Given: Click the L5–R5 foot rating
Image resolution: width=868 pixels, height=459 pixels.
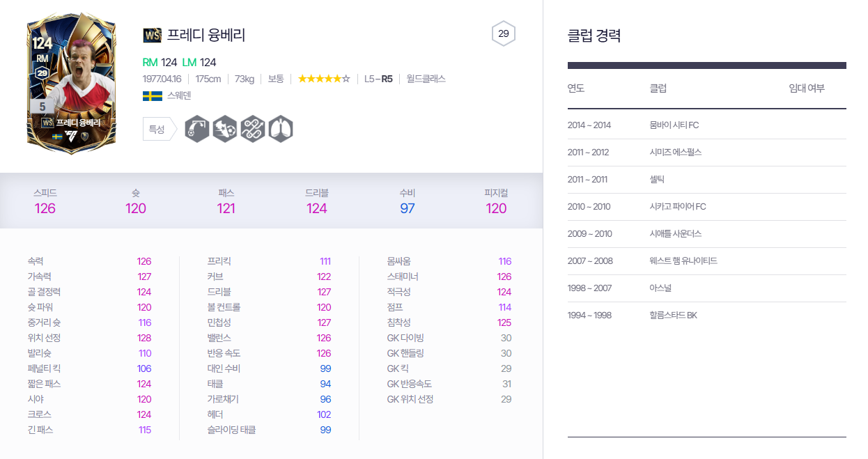Looking at the screenshot, I should [378, 79].
